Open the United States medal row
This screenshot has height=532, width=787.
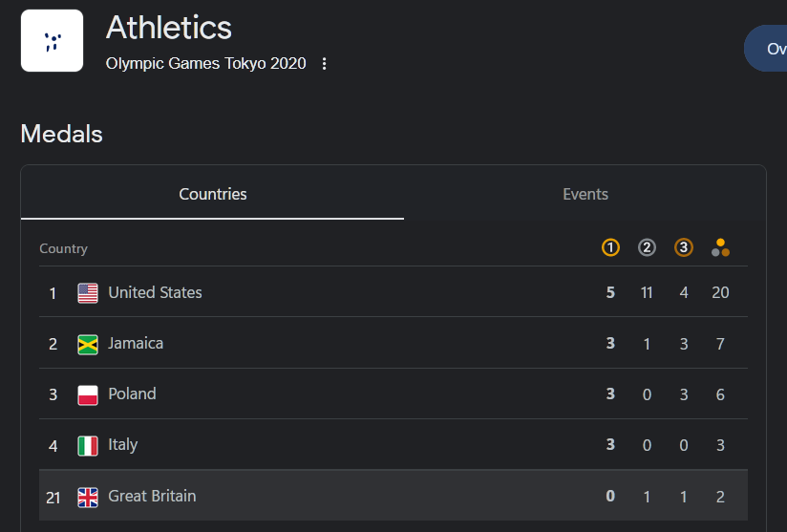(393, 292)
